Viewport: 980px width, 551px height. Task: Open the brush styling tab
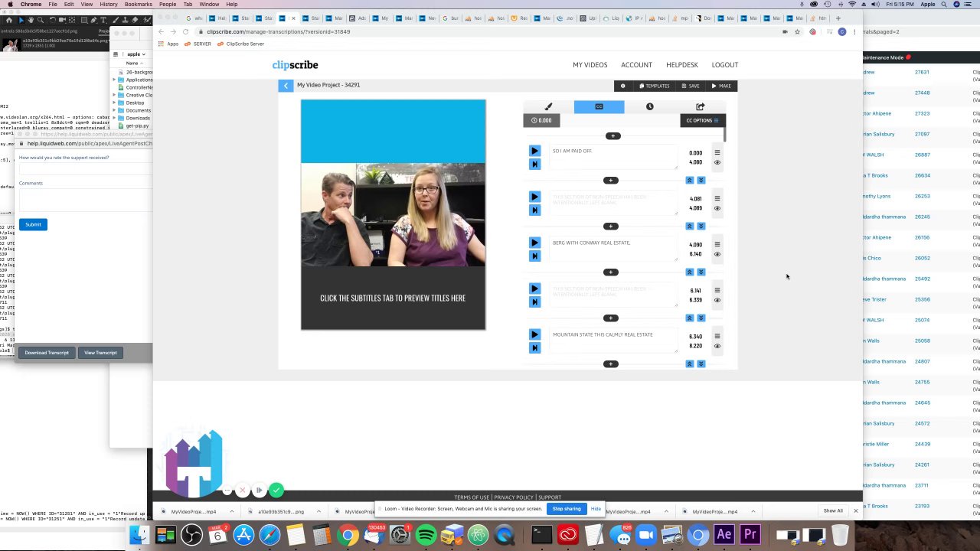(548, 106)
